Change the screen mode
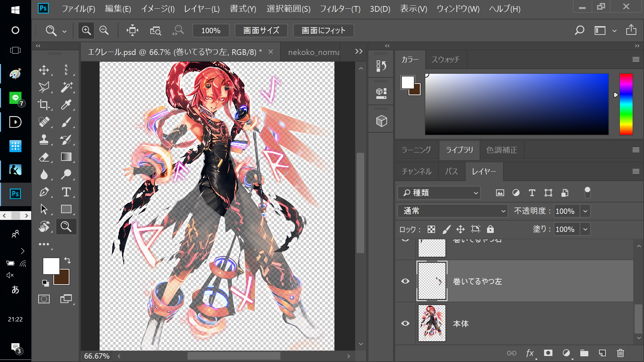The height and width of the screenshot is (362, 644). click(66, 299)
